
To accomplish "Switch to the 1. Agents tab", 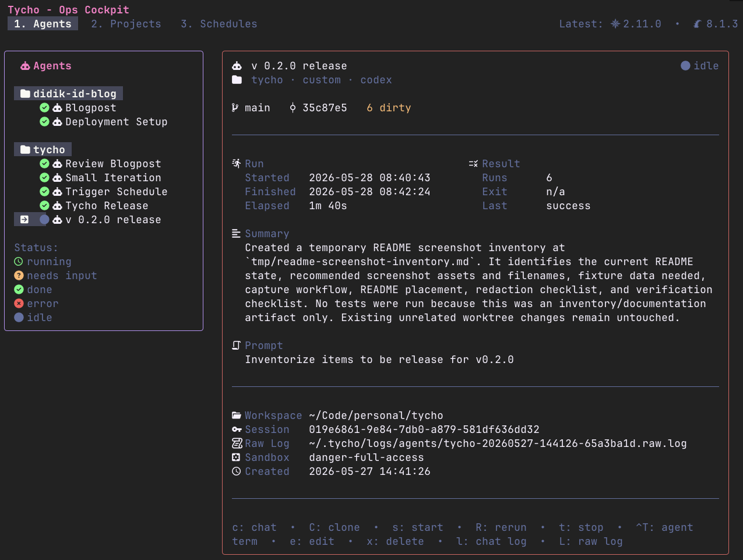I will 43,24.
